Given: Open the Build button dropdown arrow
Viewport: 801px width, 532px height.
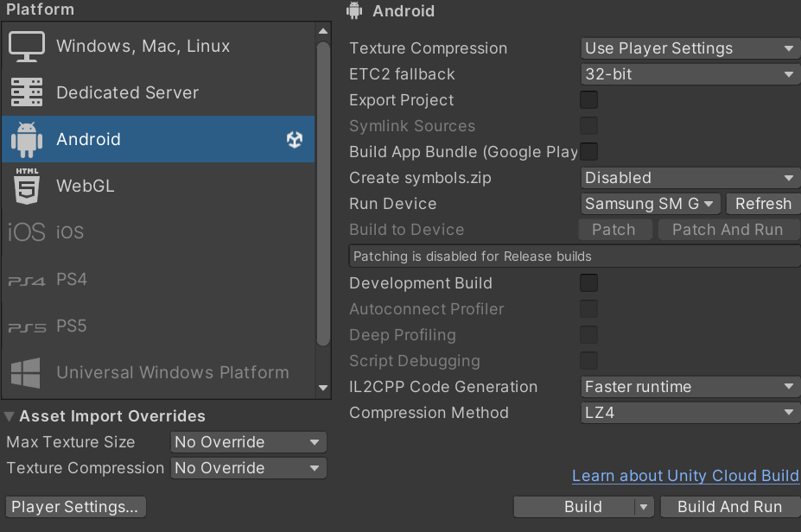Looking at the screenshot, I should click(x=644, y=507).
